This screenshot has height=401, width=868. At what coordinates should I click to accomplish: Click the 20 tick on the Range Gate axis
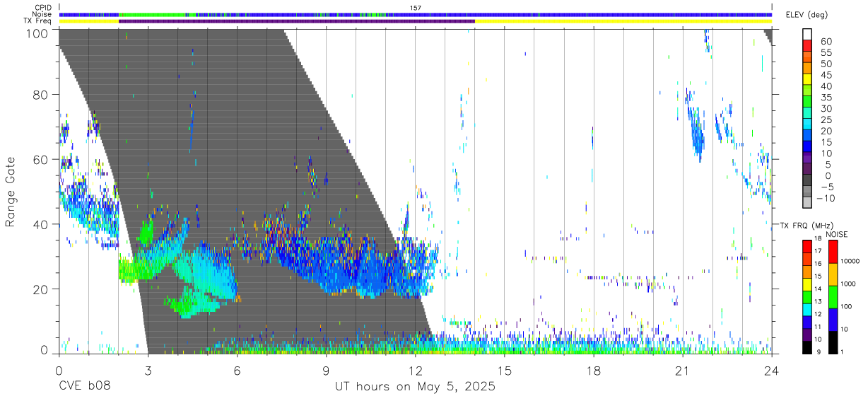click(x=42, y=289)
